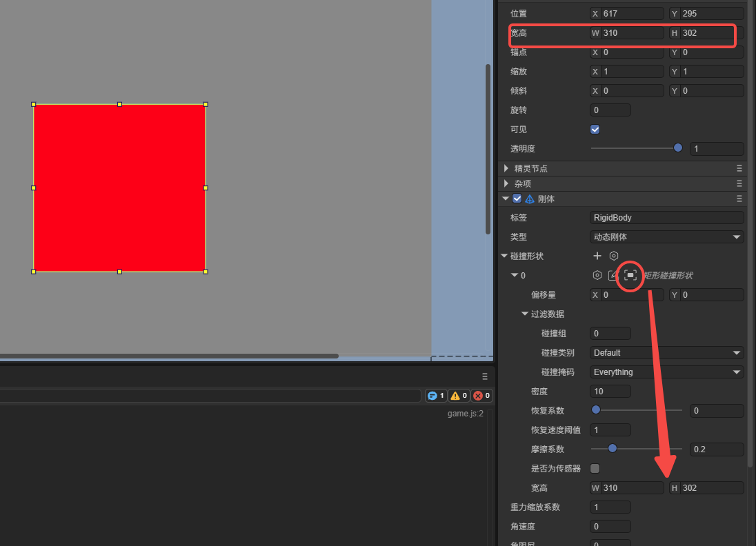This screenshot has width=756, height=546.
Task: Click the warning count icon in console
Action: click(455, 396)
